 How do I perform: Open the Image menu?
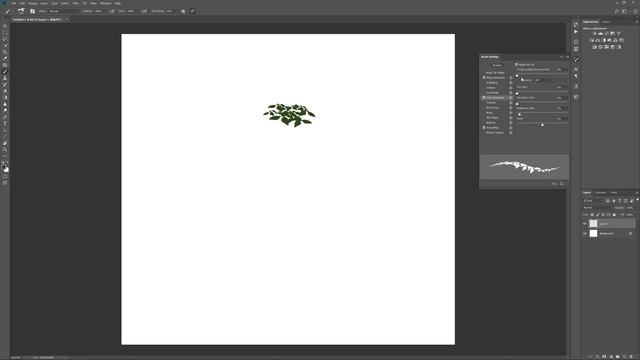(32, 3)
